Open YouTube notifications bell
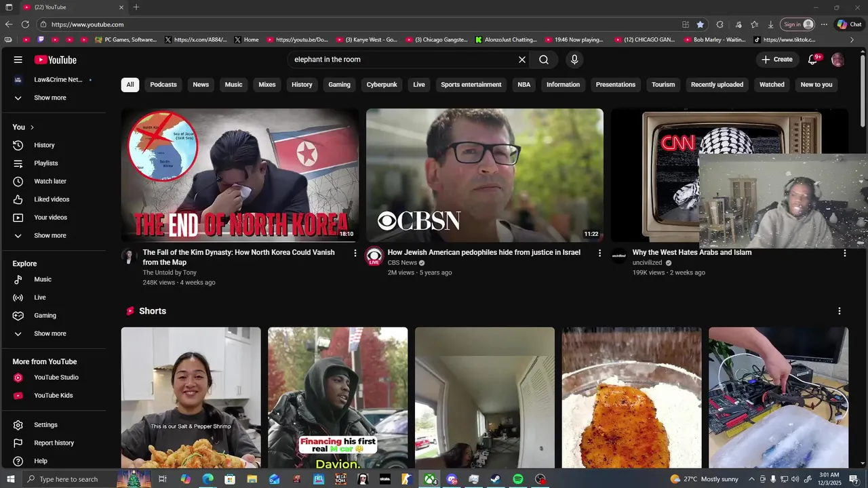This screenshot has height=488, width=868. [x=813, y=60]
